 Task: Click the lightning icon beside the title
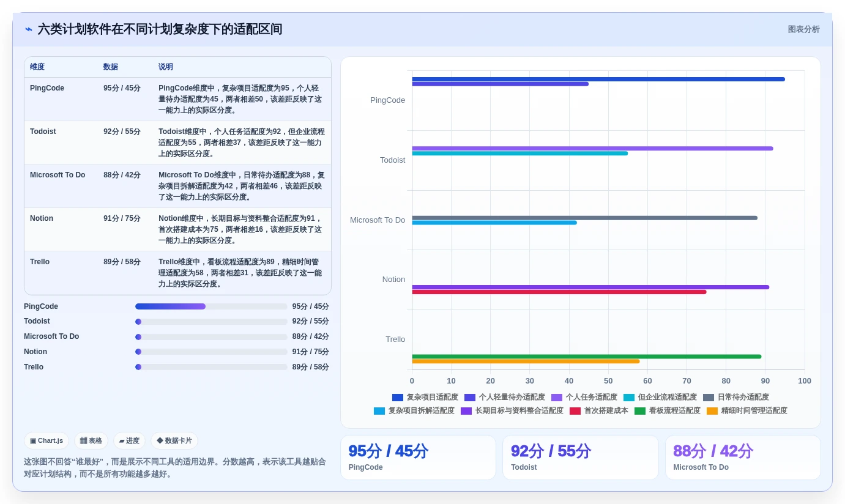click(29, 29)
